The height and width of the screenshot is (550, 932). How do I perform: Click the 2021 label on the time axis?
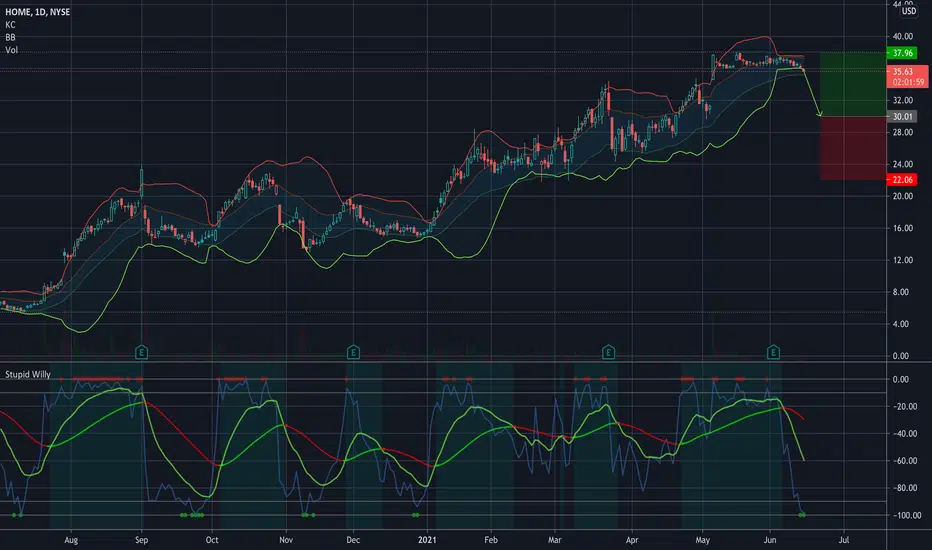427,540
